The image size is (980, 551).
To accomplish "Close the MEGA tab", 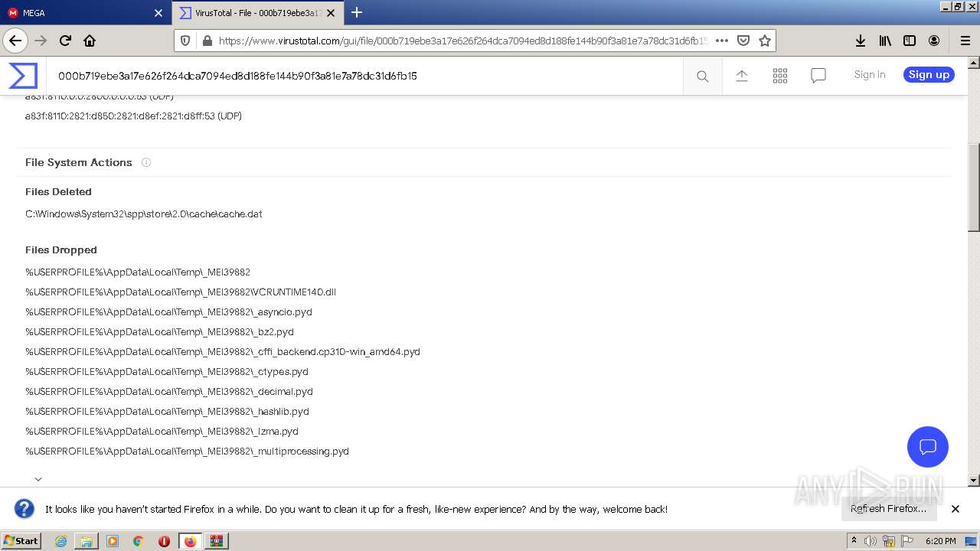I will tap(158, 13).
